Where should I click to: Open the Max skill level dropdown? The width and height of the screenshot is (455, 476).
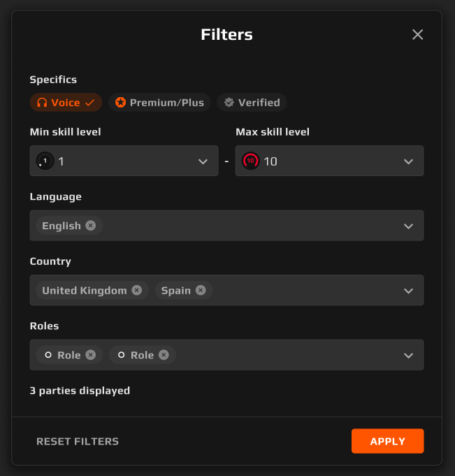pos(329,161)
